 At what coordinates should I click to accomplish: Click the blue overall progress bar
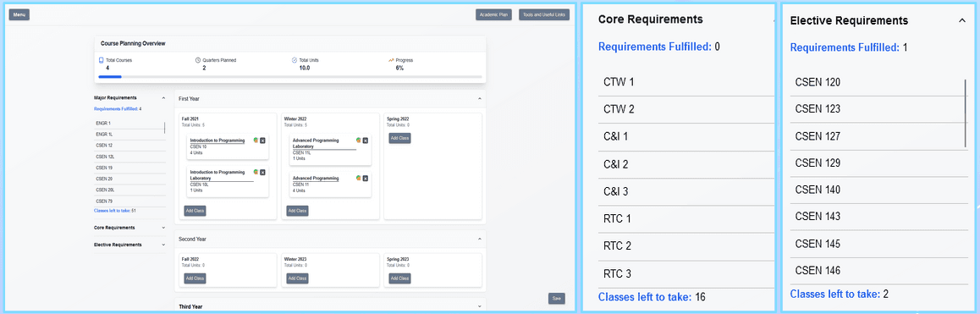tap(110, 77)
